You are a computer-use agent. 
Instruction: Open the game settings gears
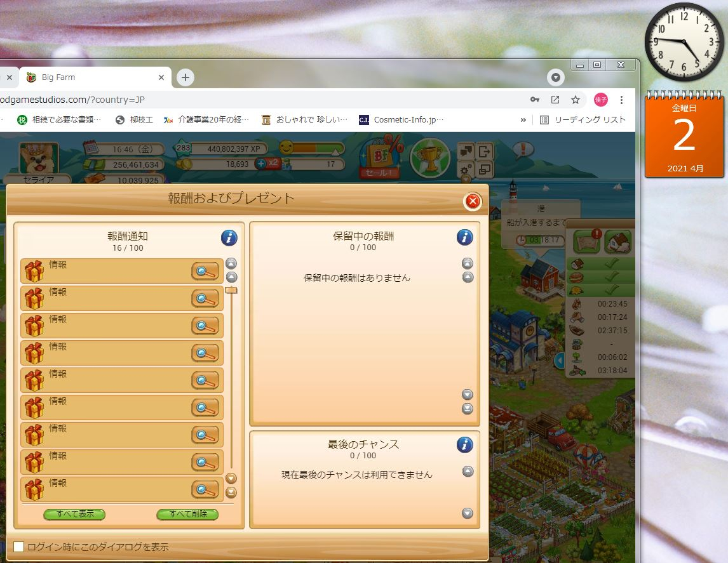tap(466, 169)
